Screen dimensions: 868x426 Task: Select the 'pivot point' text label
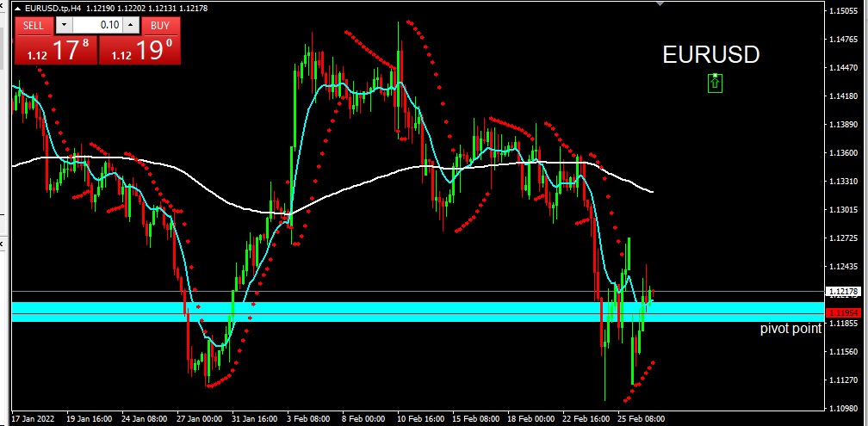[790, 328]
